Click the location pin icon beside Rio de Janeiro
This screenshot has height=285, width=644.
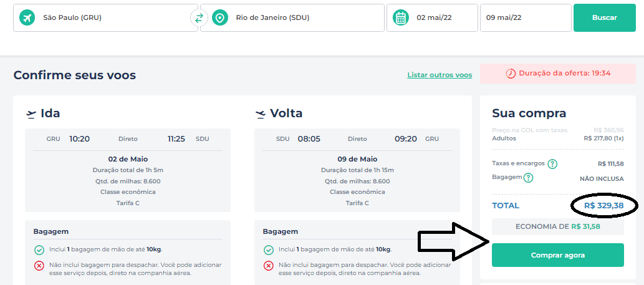[220, 17]
